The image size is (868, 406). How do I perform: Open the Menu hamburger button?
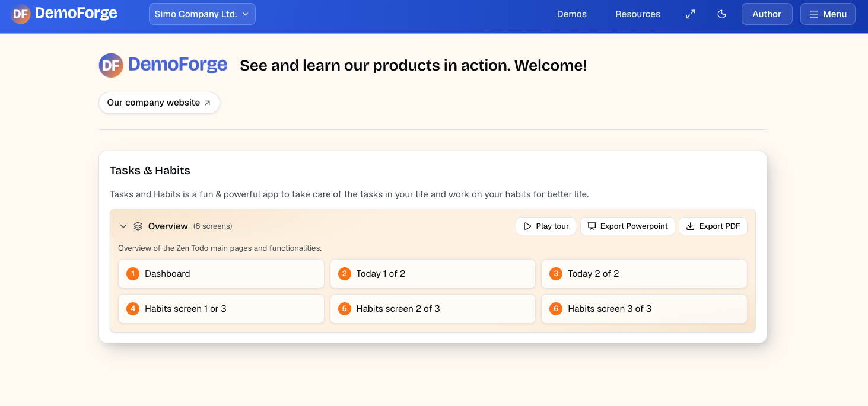tap(828, 14)
